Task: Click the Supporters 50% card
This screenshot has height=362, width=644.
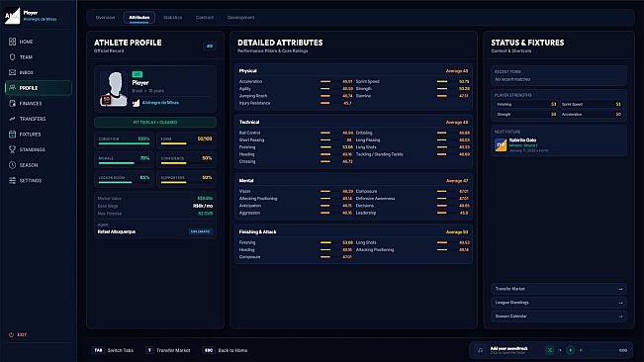Action: coord(186,179)
